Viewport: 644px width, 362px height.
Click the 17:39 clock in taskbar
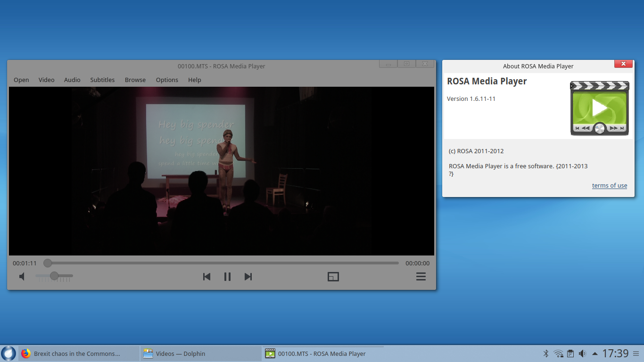tap(616, 354)
